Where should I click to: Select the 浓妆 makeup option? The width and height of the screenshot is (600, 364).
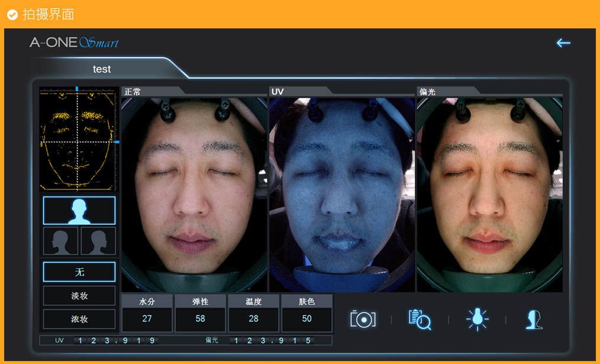coord(79,319)
